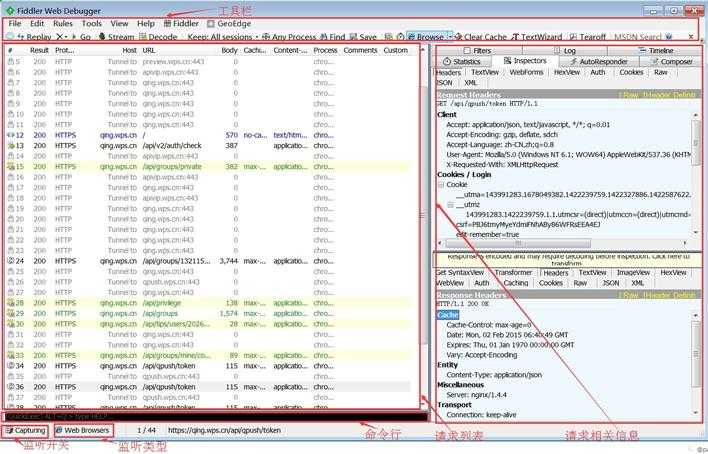Open the File menu
The height and width of the screenshot is (454, 708).
click(x=15, y=23)
